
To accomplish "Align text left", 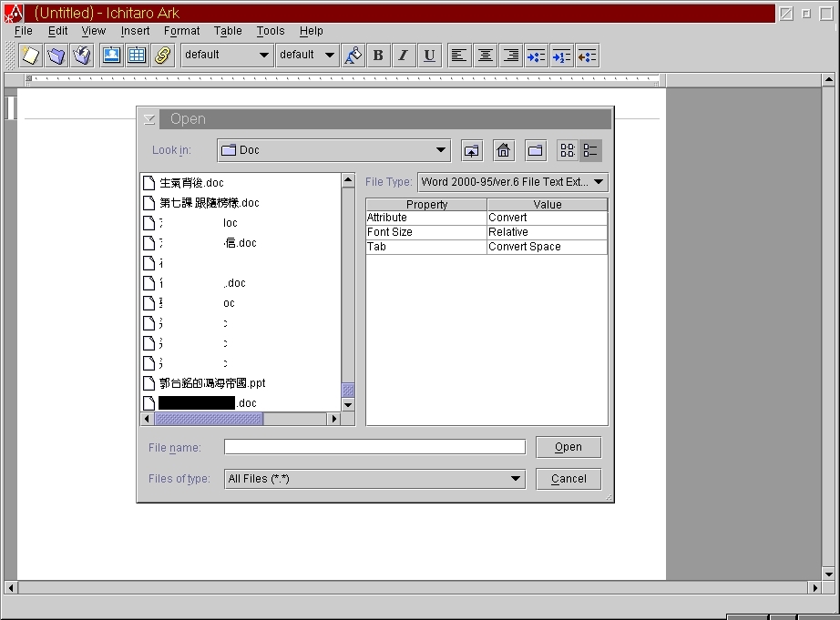I will point(459,56).
